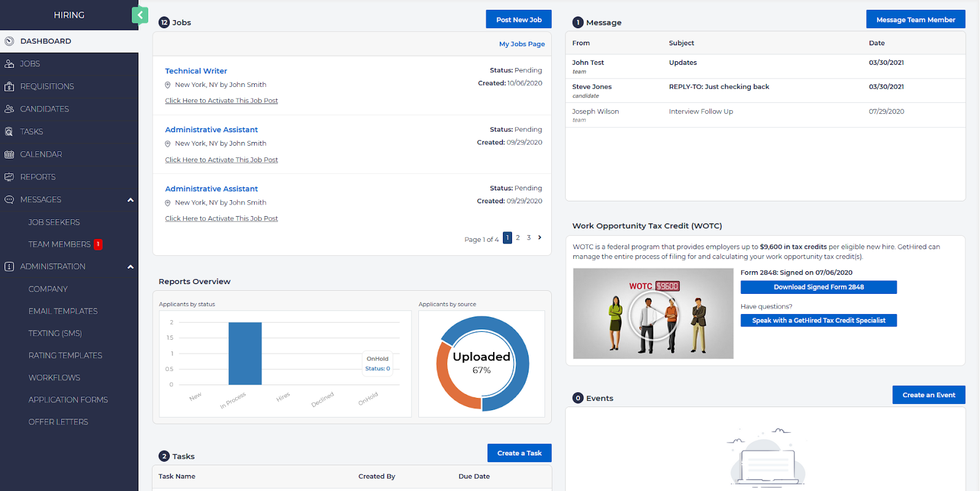This screenshot has height=491, width=980.
Task: Go to next page of jobs arrow
Action: point(540,238)
